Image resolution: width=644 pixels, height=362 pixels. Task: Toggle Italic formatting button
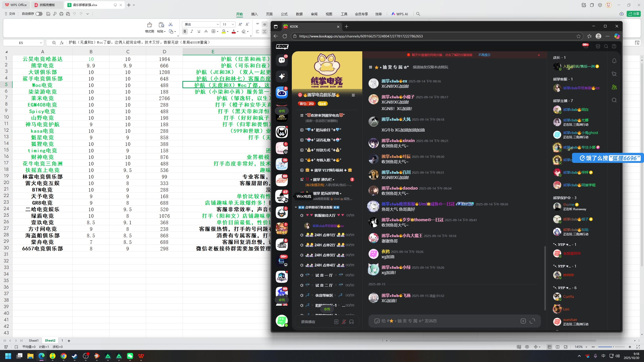192,31
